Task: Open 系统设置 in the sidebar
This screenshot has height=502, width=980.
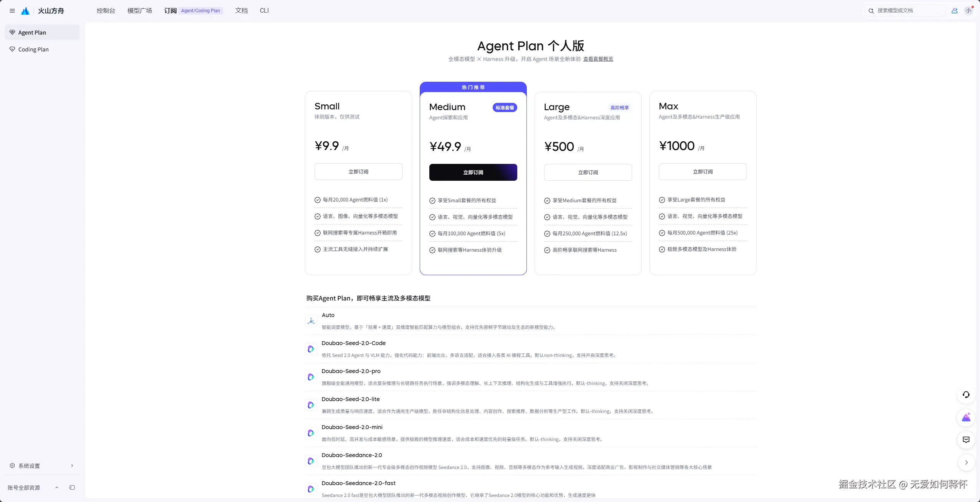Action: [42, 466]
